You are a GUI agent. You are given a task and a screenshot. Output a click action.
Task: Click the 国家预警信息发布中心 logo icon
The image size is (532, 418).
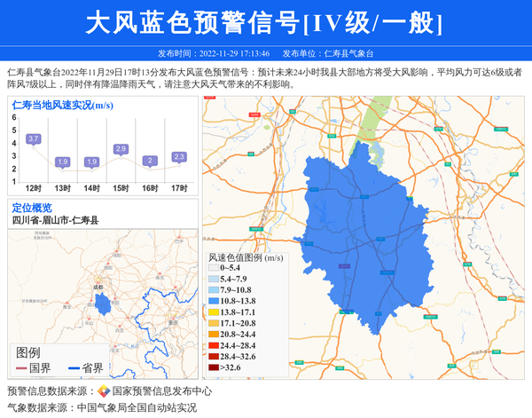pyautogui.click(x=104, y=390)
